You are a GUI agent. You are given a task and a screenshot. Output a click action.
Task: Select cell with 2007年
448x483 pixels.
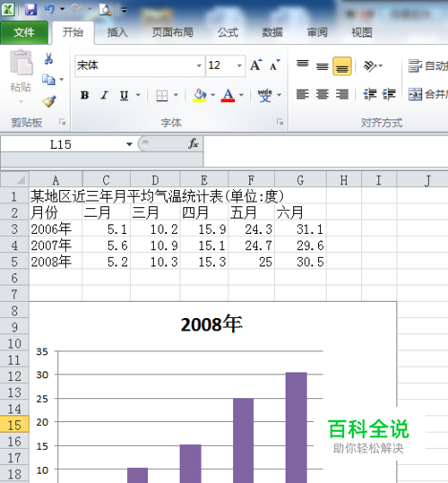click(56, 246)
